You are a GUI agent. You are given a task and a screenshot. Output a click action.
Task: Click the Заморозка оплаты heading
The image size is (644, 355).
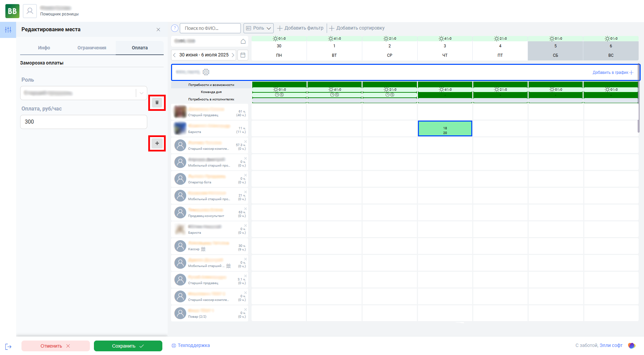[x=42, y=63]
